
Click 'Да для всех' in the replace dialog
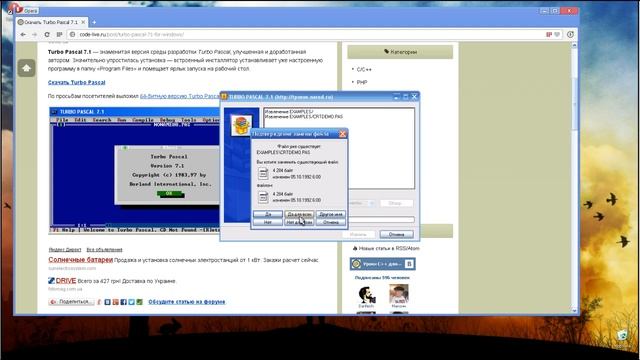(x=299, y=214)
